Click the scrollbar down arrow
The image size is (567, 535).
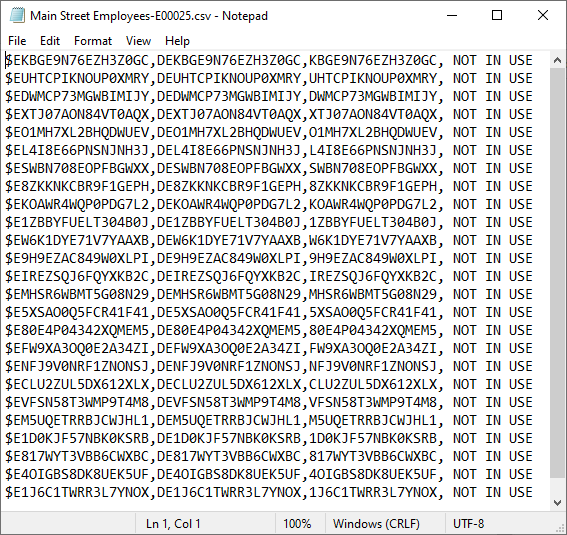[x=557, y=502]
